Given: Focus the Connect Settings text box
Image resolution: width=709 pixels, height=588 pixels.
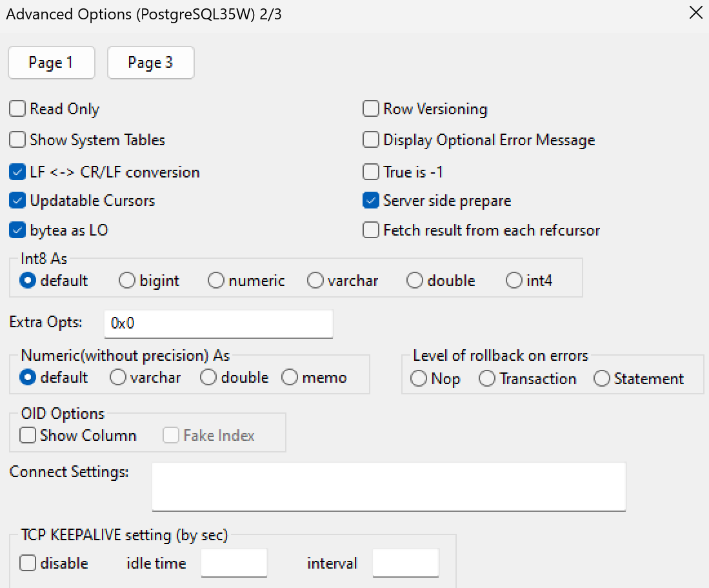Looking at the screenshot, I should [x=388, y=486].
